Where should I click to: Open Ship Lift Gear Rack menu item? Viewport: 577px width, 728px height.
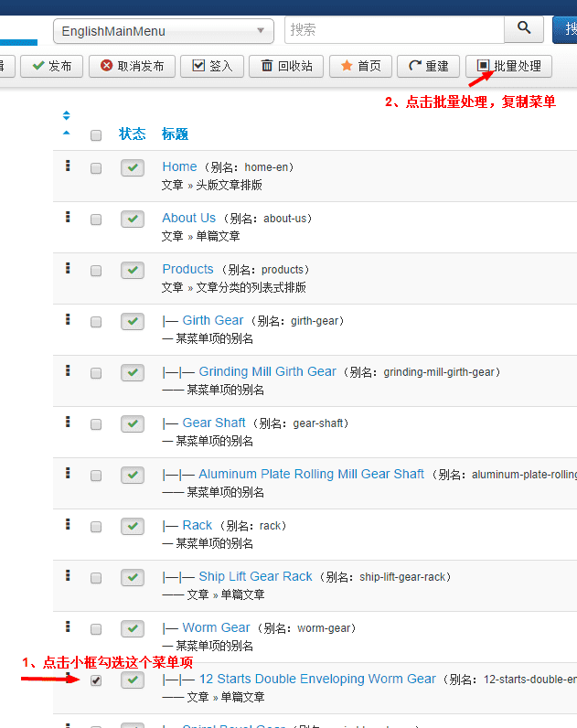coord(256,577)
